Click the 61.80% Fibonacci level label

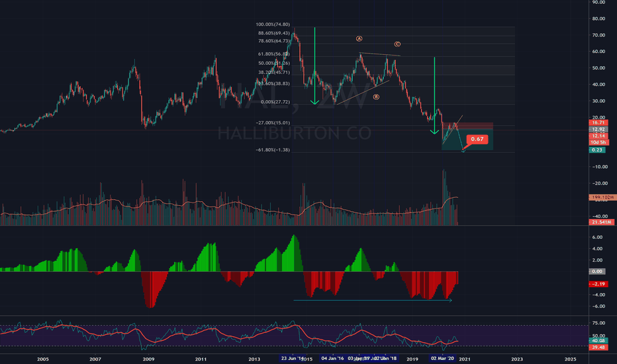pyautogui.click(x=274, y=54)
